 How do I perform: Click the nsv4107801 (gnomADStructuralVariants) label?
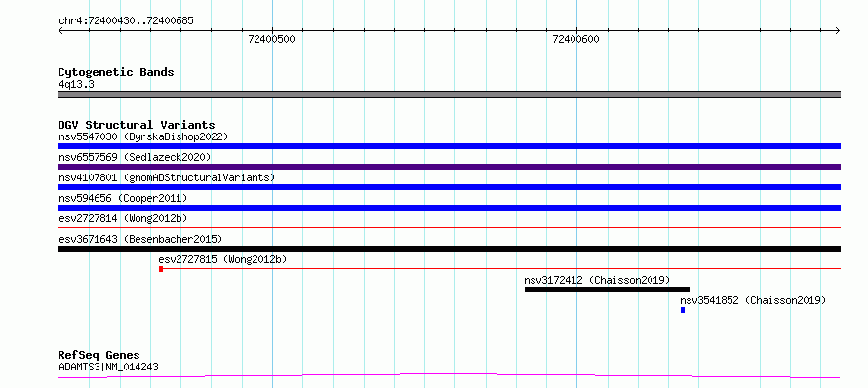tap(167, 177)
